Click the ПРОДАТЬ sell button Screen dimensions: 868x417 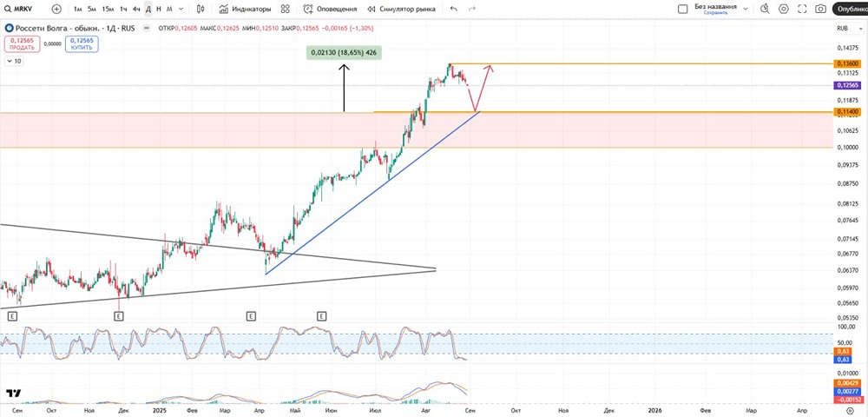(23, 43)
